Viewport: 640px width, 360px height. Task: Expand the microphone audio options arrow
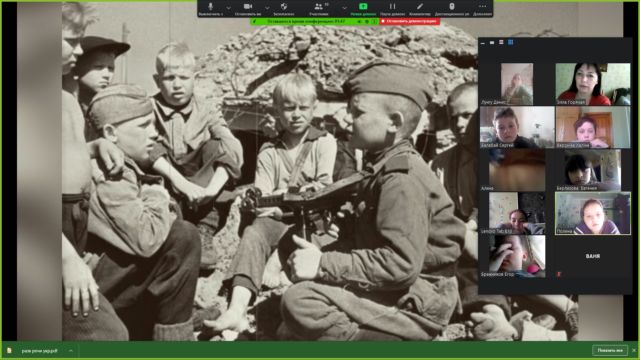(x=228, y=8)
